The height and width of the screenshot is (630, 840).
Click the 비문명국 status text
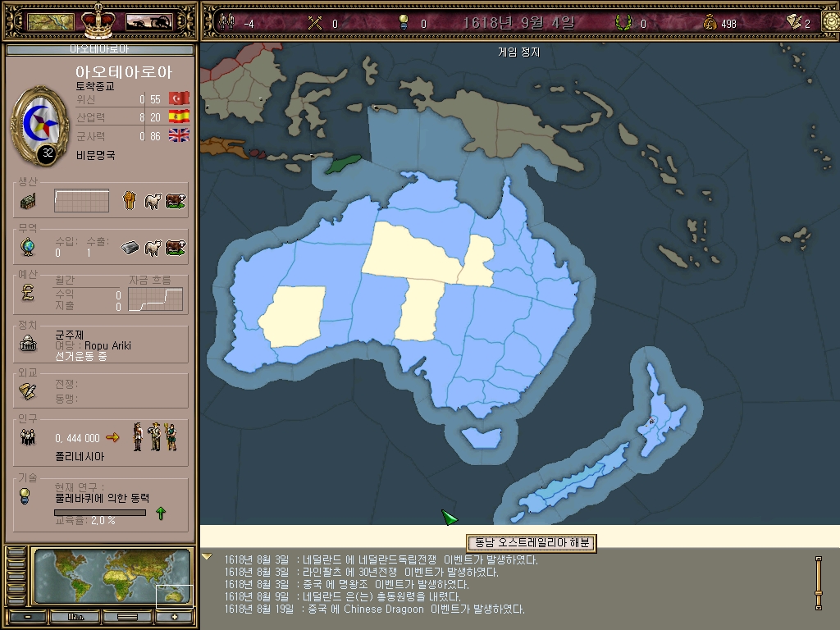click(95, 155)
